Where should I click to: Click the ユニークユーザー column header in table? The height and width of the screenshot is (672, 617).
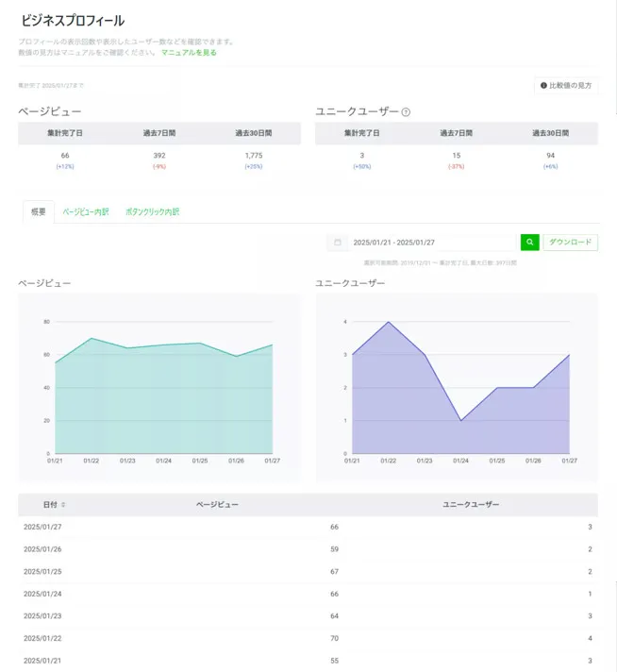tap(471, 505)
